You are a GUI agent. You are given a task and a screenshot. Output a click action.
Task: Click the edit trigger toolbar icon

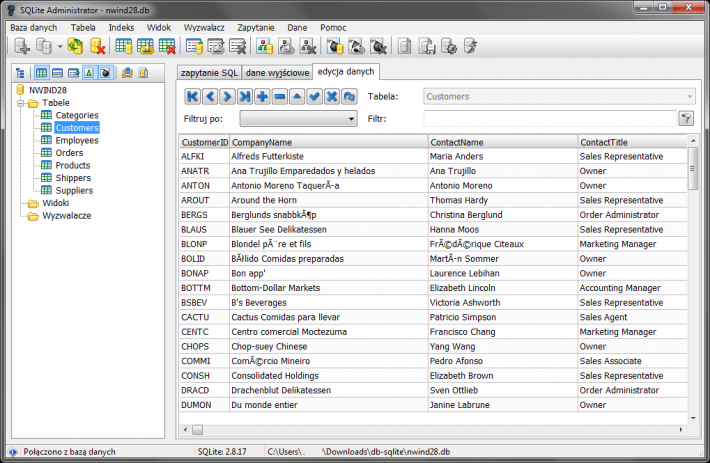[357, 46]
